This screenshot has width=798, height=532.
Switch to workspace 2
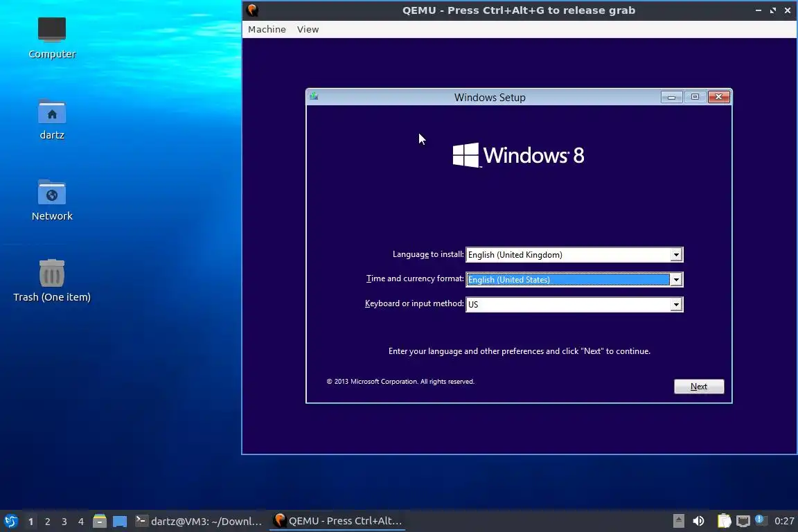[48, 522]
